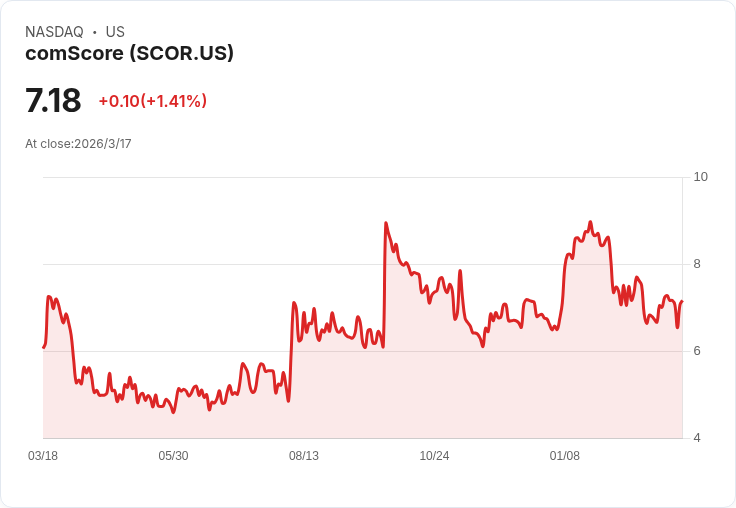Screen dimensions: 736x508
Task: Select the 01/08 date on x-axis
Action: coord(565,456)
